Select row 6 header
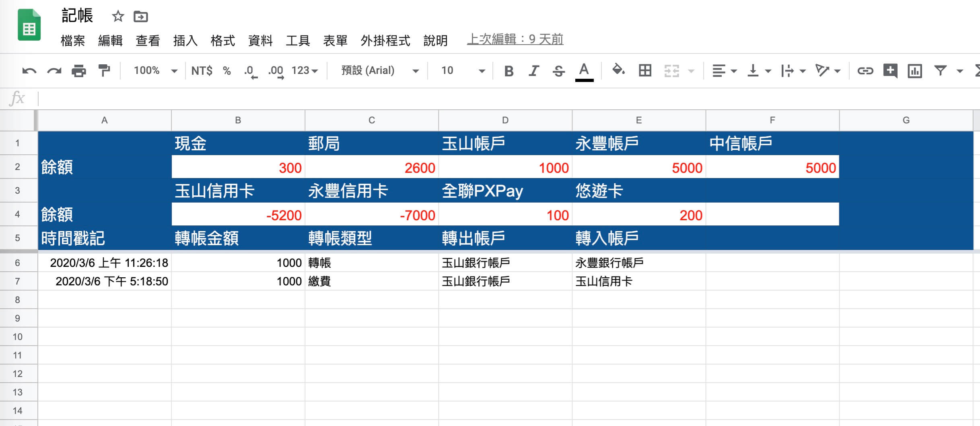 click(x=18, y=263)
